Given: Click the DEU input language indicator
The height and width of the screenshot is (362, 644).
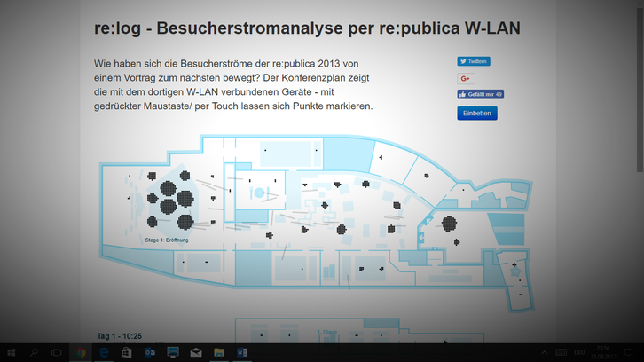Looking at the screenshot, I should point(579,352).
